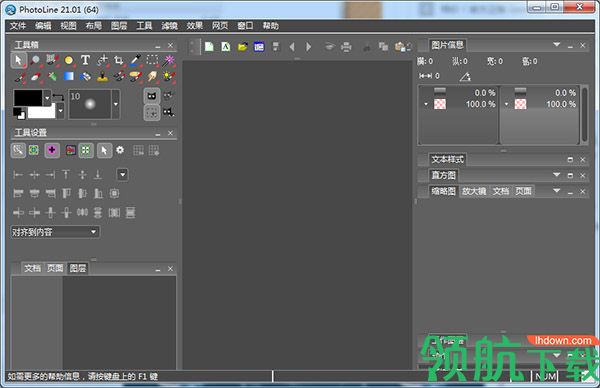
Task: Click the paste clipboard icon in toolbar
Action: click(400, 47)
